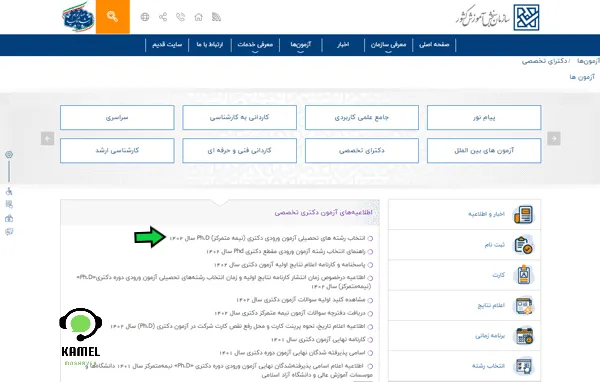600x382 pixels.
Task: Click the اطلاعیه‌های آزمون دکتری تخصصی heading
Action: tap(323, 212)
